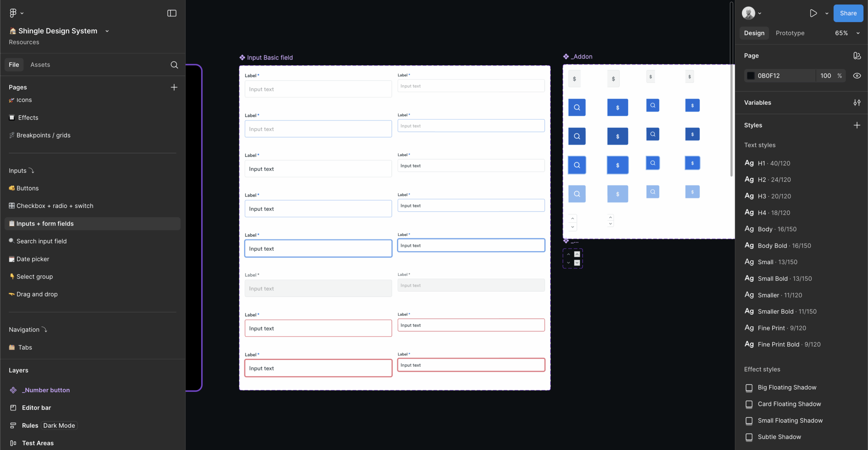This screenshot has width=868, height=450.
Task: Expand the Shingle Design System file dropdown
Action: pyautogui.click(x=107, y=31)
